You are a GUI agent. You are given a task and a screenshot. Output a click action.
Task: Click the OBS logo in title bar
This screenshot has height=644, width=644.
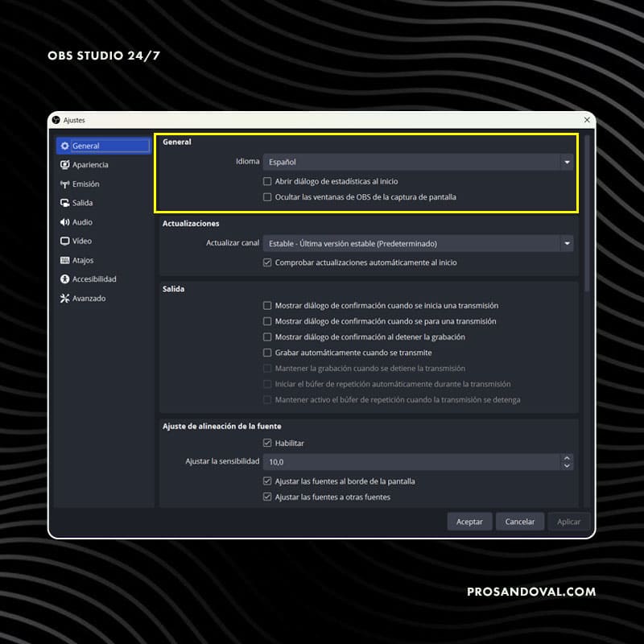tap(56, 120)
